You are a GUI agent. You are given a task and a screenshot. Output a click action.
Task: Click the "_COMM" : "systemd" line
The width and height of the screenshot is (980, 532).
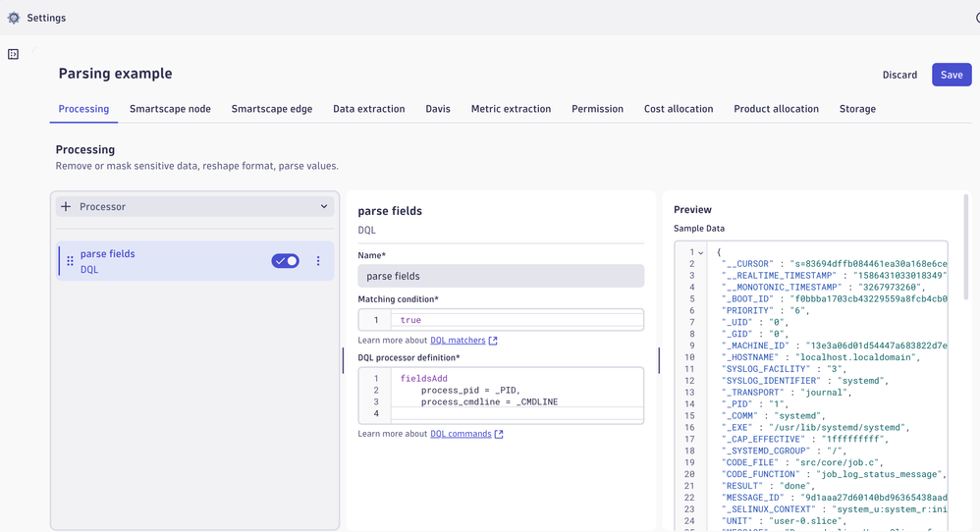coord(773,416)
